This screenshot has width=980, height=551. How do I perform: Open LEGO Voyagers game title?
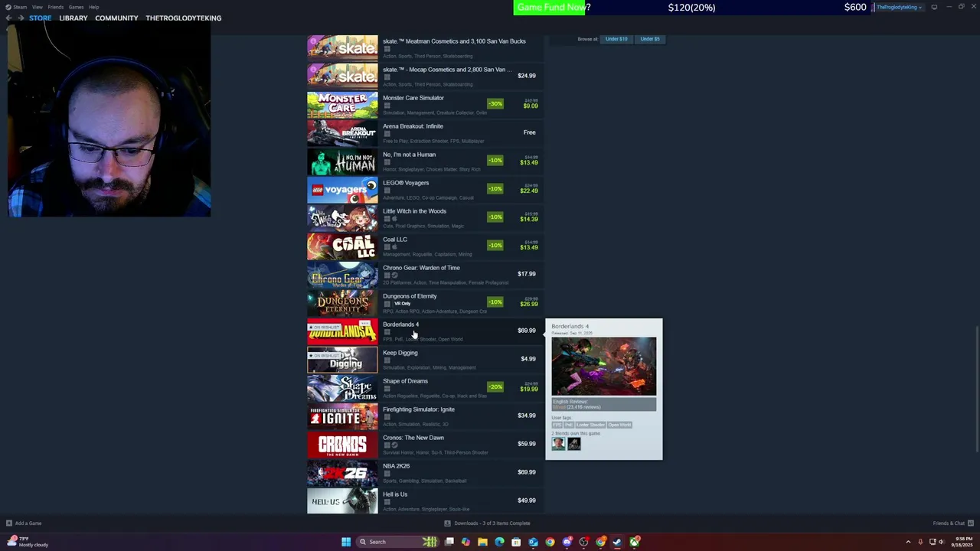coord(406,183)
